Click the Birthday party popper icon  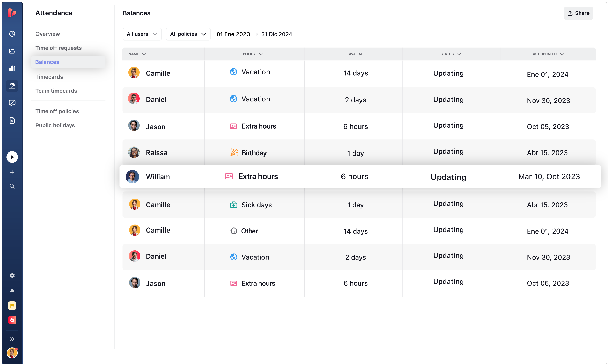pyautogui.click(x=234, y=152)
